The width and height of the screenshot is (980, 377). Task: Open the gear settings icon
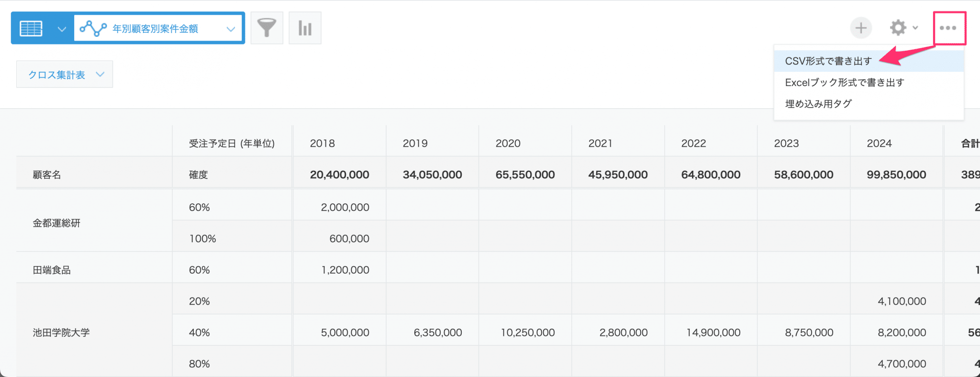click(898, 28)
